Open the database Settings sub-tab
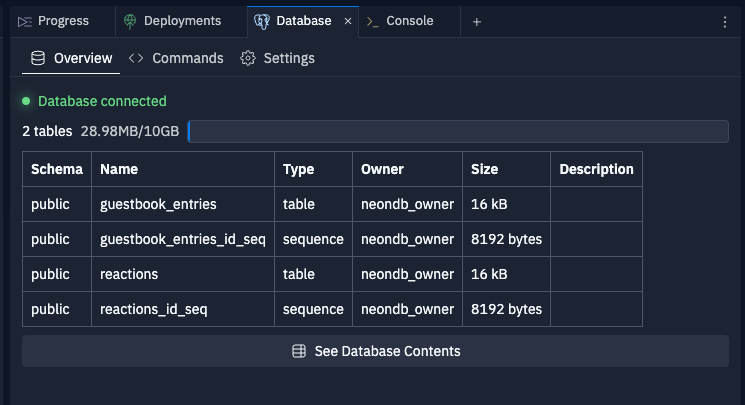The image size is (745, 405). point(277,58)
